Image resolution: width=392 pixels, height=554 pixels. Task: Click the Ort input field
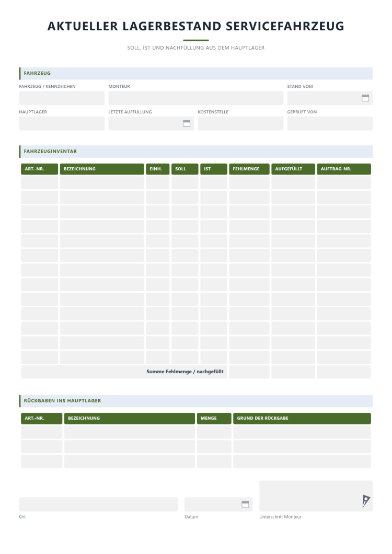pyautogui.click(x=98, y=504)
